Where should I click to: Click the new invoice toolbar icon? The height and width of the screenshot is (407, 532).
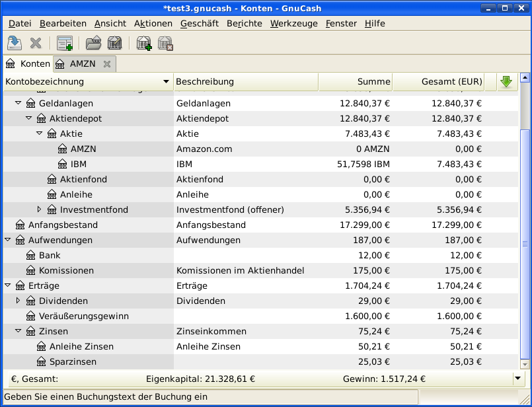click(x=64, y=44)
